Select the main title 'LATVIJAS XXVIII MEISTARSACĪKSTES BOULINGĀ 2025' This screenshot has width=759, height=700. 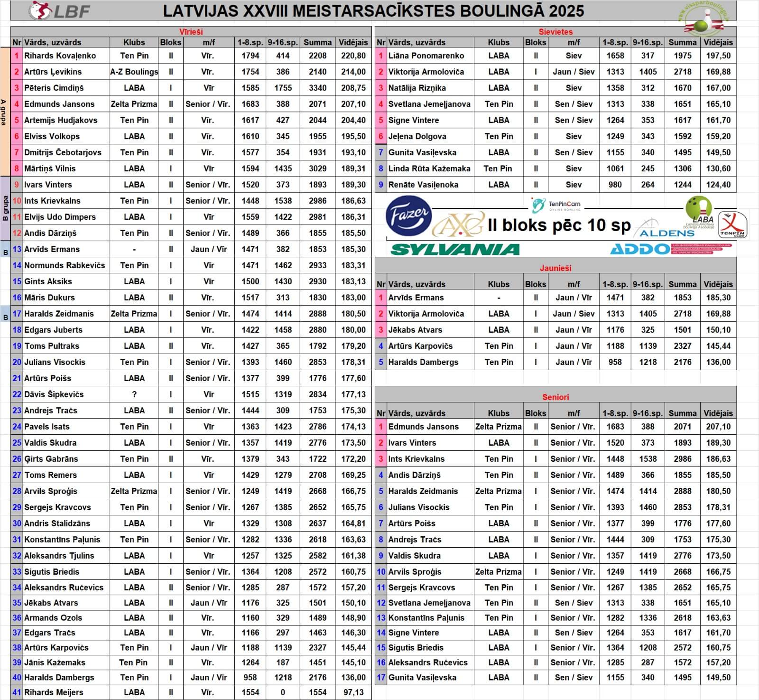pos(373,10)
